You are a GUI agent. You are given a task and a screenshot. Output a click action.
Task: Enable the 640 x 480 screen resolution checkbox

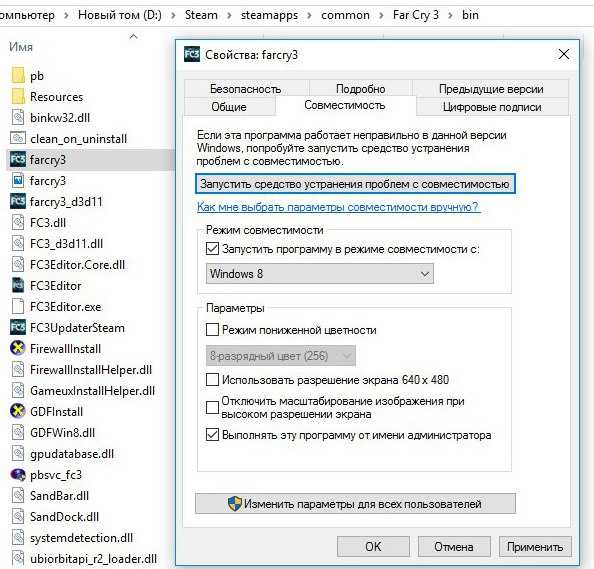pos(212,379)
